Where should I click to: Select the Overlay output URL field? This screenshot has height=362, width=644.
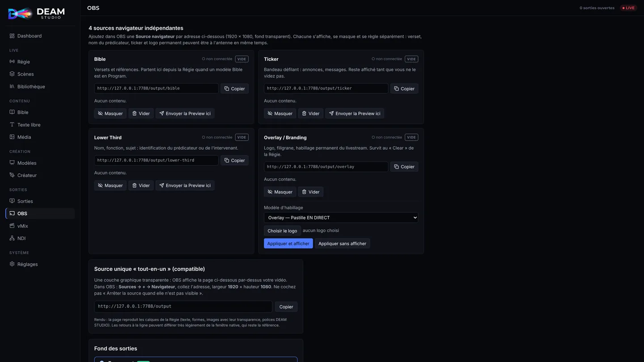coord(326,167)
